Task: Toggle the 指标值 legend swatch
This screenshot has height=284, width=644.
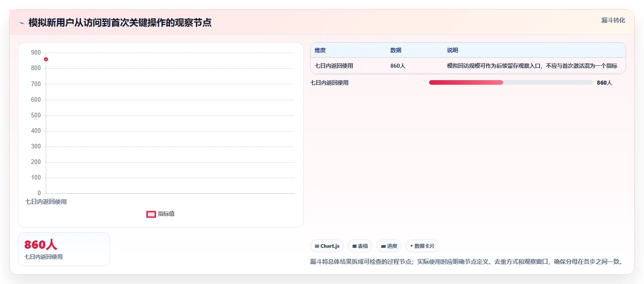Action: 151,214
